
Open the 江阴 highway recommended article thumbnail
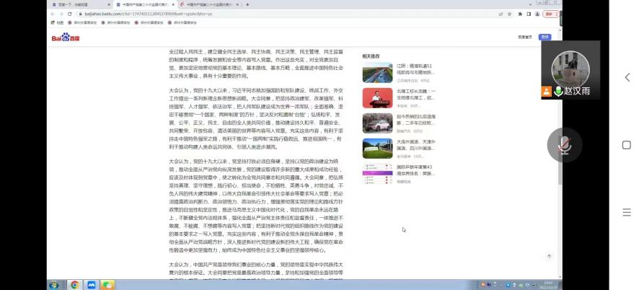377,74
